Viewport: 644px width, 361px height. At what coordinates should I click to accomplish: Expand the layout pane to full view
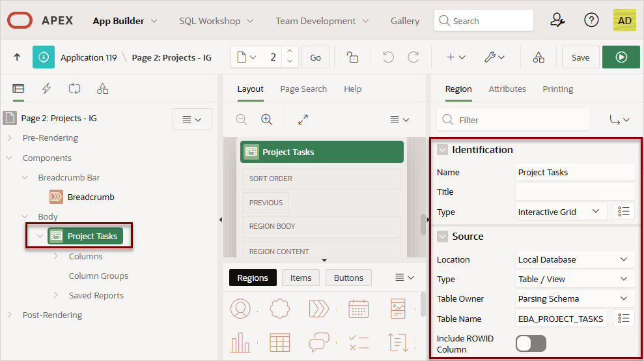[303, 120]
